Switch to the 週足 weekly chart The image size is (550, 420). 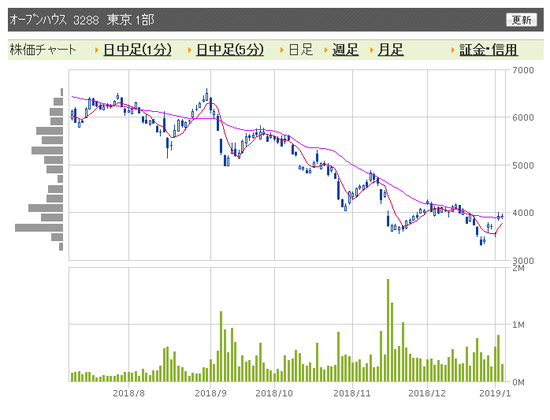click(345, 49)
